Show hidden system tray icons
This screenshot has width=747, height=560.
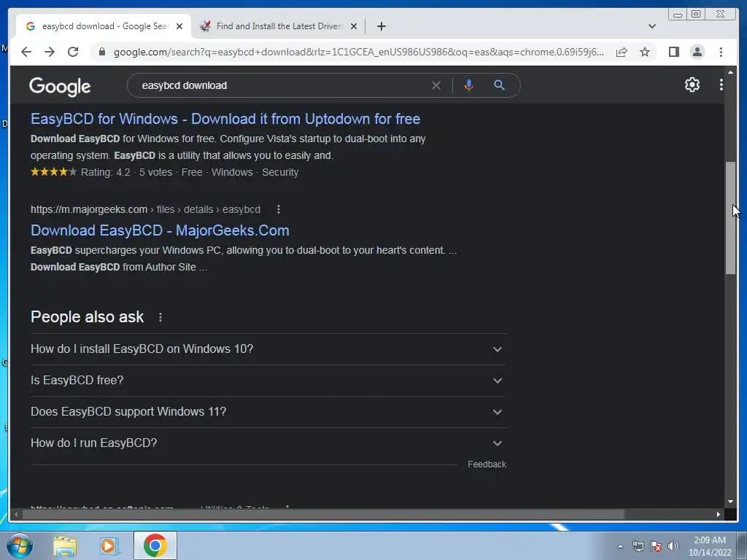[x=620, y=546]
